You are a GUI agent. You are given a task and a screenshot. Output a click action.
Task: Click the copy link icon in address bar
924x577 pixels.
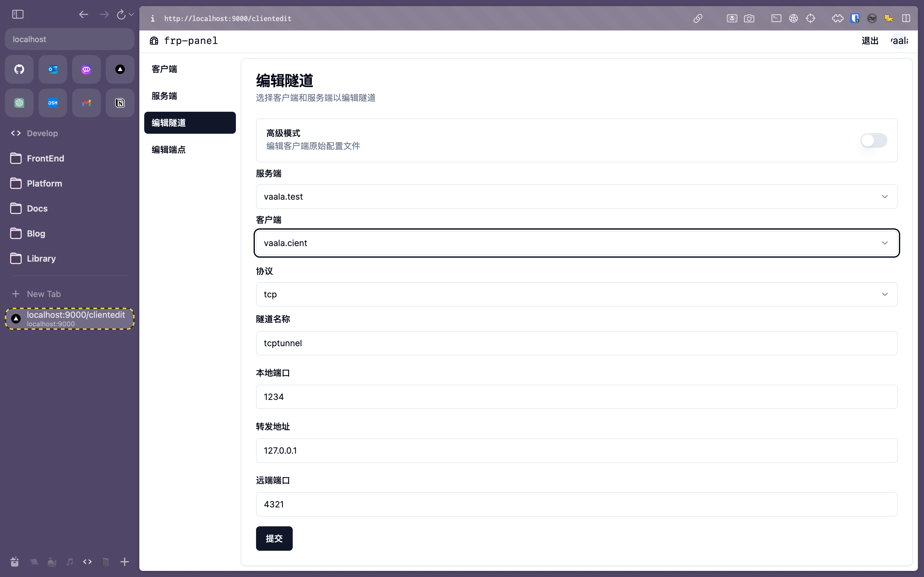tap(698, 18)
